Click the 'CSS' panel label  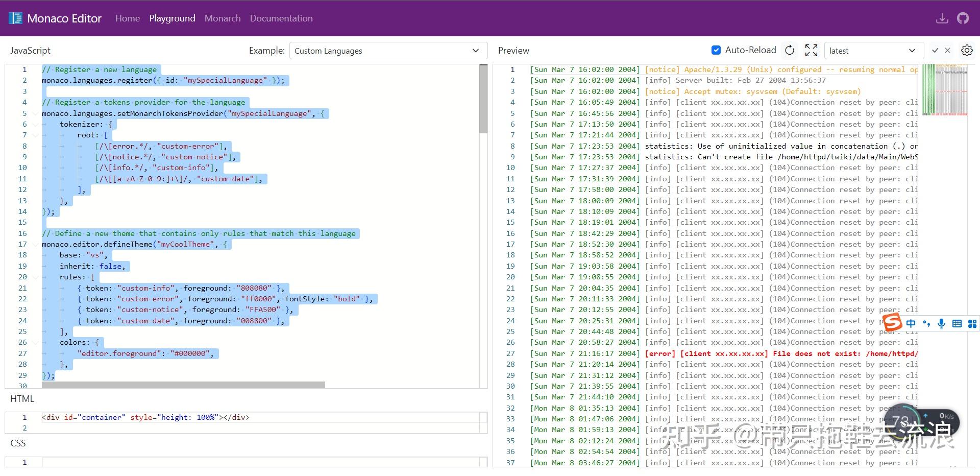[x=18, y=443]
